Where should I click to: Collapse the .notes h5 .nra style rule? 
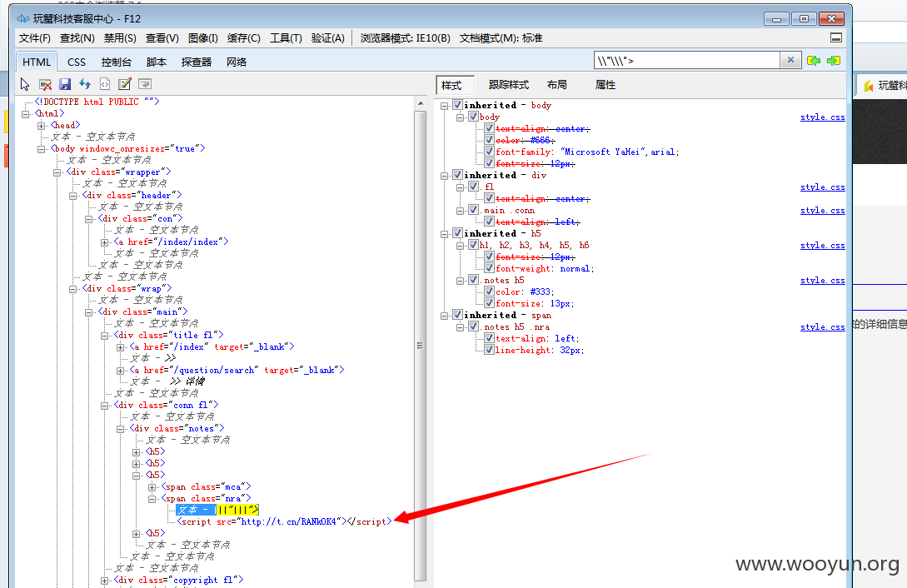tap(460, 327)
